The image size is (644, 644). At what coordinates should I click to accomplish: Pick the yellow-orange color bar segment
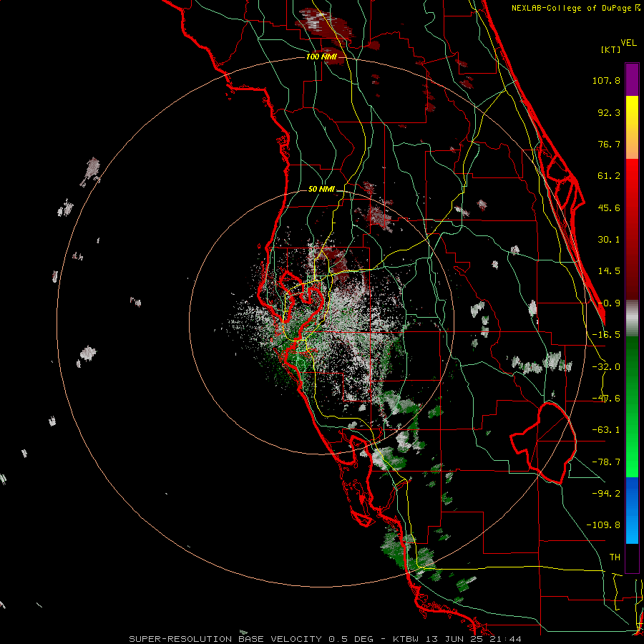(632, 127)
